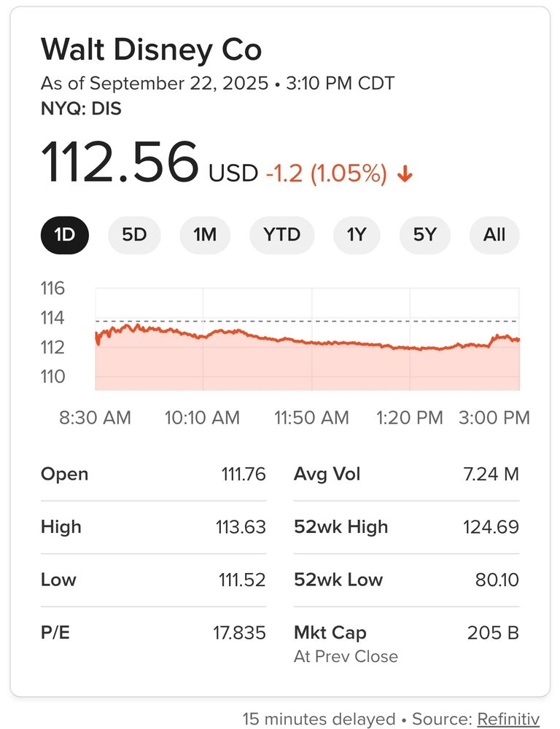Image resolution: width=560 pixels, height=729 pixels.
Task: Click the Walt Disney Co title
Action: pyautogui.click(x=151, y=50)
